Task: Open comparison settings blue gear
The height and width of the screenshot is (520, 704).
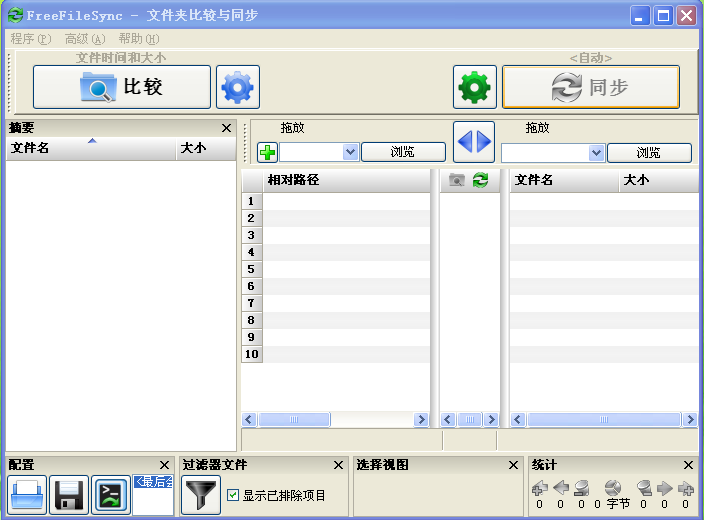Action: pos(238,87)
